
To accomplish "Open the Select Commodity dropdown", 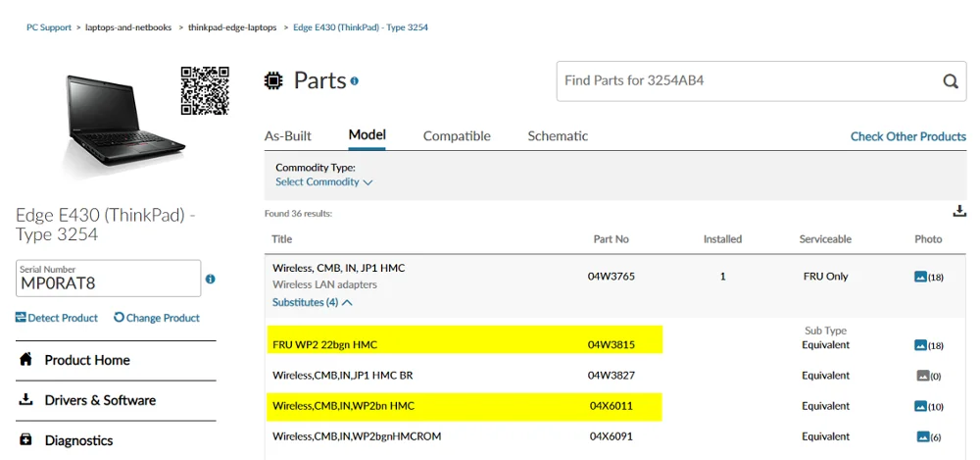I will coord(323,182).
